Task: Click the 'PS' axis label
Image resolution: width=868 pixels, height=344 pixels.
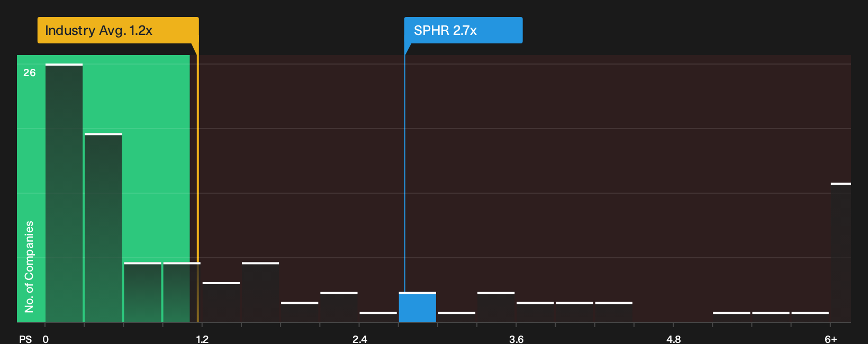Action: click(x=25, y=339)
